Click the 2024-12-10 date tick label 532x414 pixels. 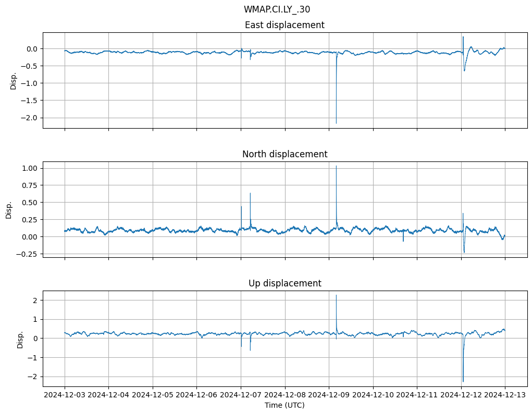373,396
